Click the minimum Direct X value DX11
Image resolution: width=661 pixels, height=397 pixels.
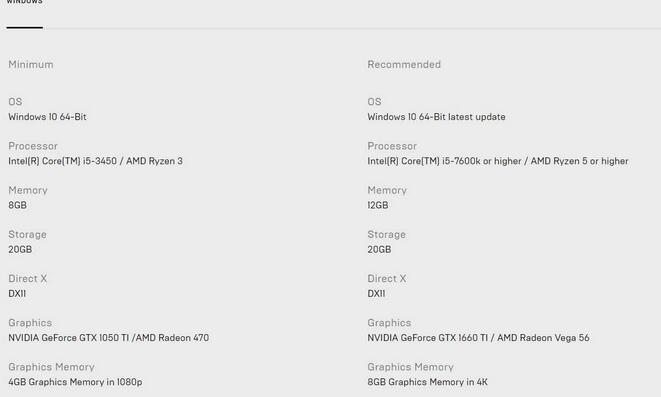click(17, 294)
